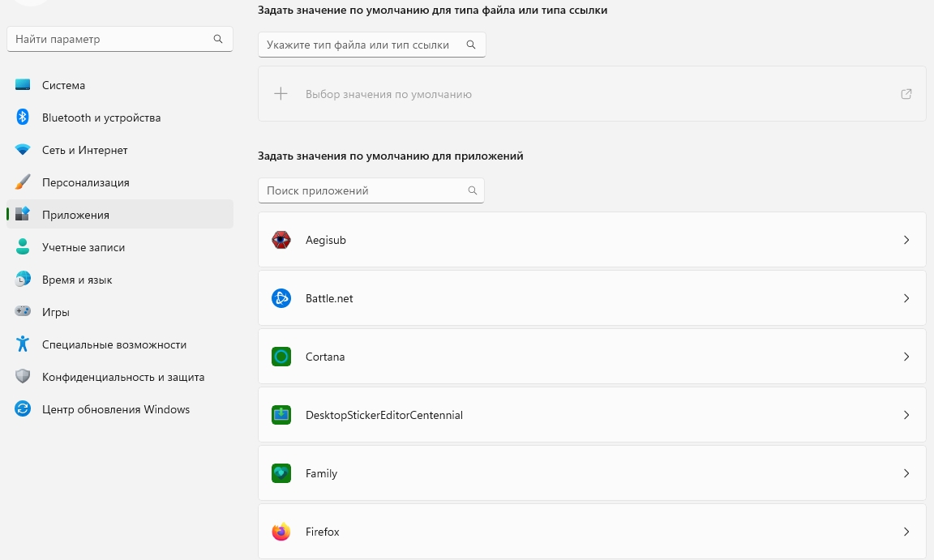Open Конфиденциальность и защита settings
This screenshot has width=934, height=560.
tap(120, 377)
